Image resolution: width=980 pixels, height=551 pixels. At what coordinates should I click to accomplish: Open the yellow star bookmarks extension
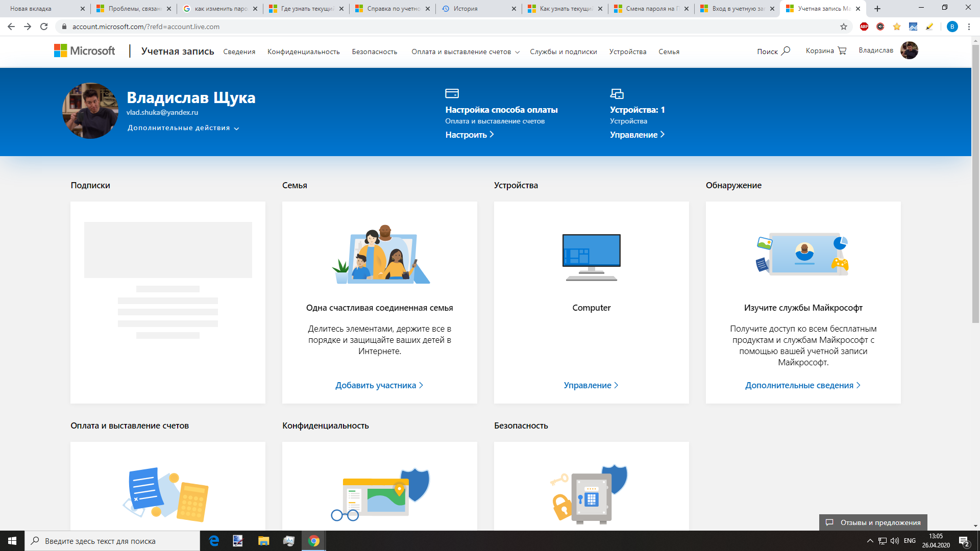coord(897,27)
